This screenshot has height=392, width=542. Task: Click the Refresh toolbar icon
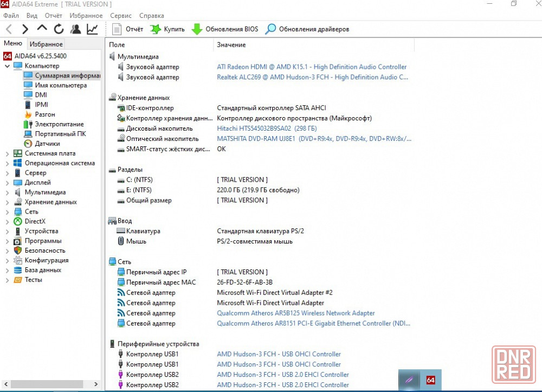(x=59, y=29)
